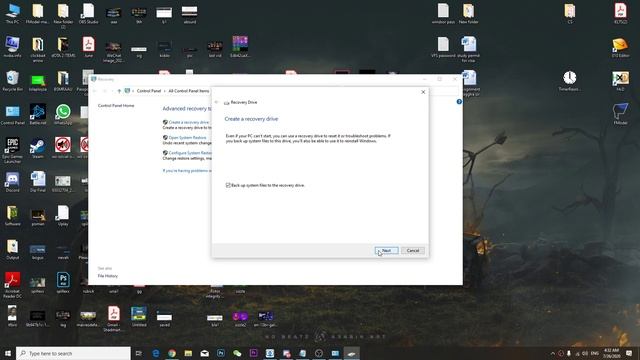The height and width of the screenshot is (360, 640).
Task: Open Task View from the taskbar
Action: pyautogui.click(x=138, y=353)
